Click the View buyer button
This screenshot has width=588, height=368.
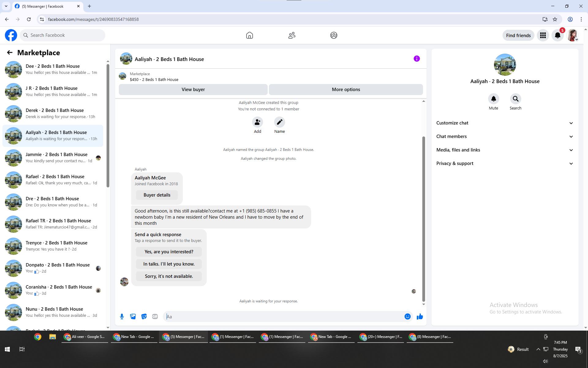click(x=193, y=90)
